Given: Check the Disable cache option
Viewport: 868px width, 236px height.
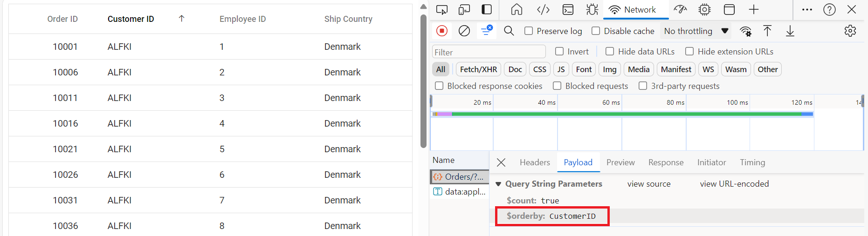Looking at the screenshot, I should click(x=596, y=31).
